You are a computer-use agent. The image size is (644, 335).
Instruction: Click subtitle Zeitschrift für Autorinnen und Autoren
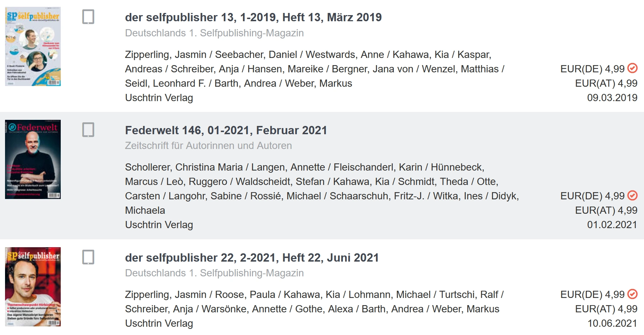(x=208, y=146)
